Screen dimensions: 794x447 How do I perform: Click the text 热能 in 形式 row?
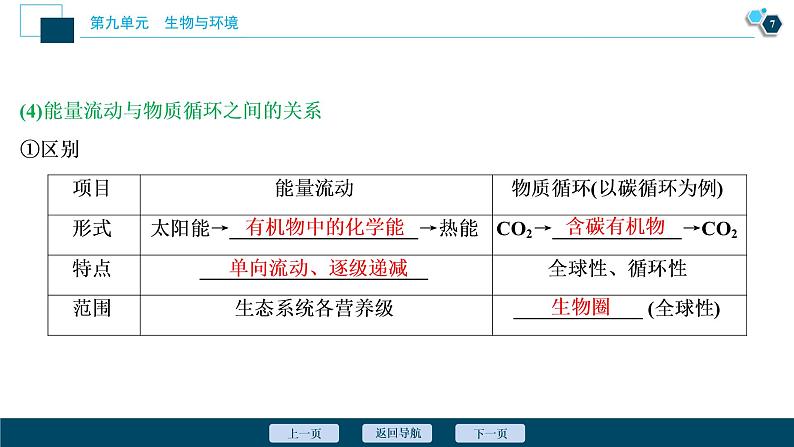[x=459, y=228]
